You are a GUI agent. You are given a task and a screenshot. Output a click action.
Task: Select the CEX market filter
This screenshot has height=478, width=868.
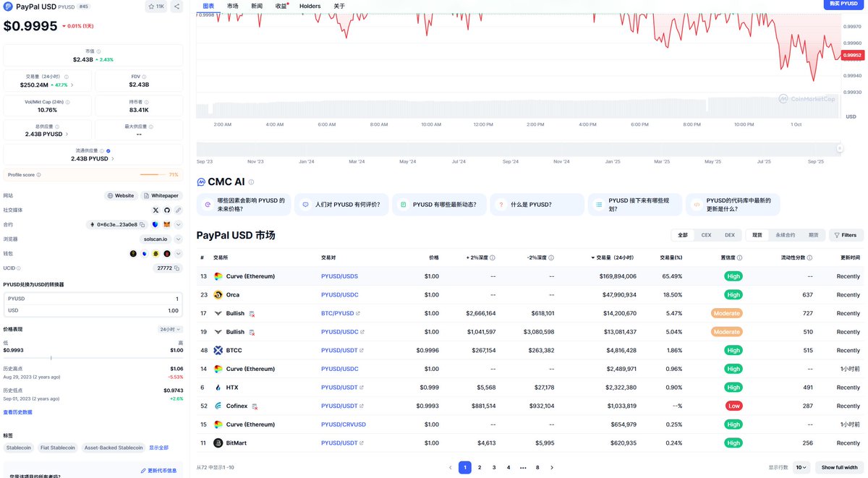[706, 235]
